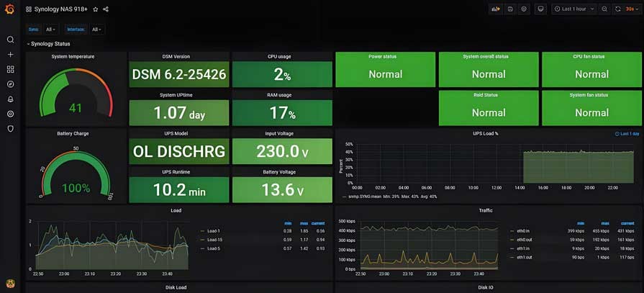This screenshot has height=293, width=644.
Task: Toggle the Load-15 series in legend
Action: pyautogui.click(x=215, y=240)
